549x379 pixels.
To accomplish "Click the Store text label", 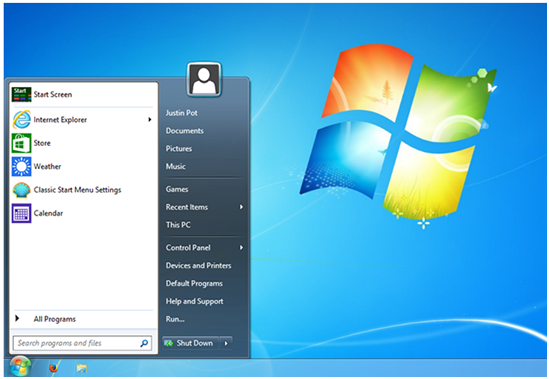I will pyautogui.click(x=42, y=143).
